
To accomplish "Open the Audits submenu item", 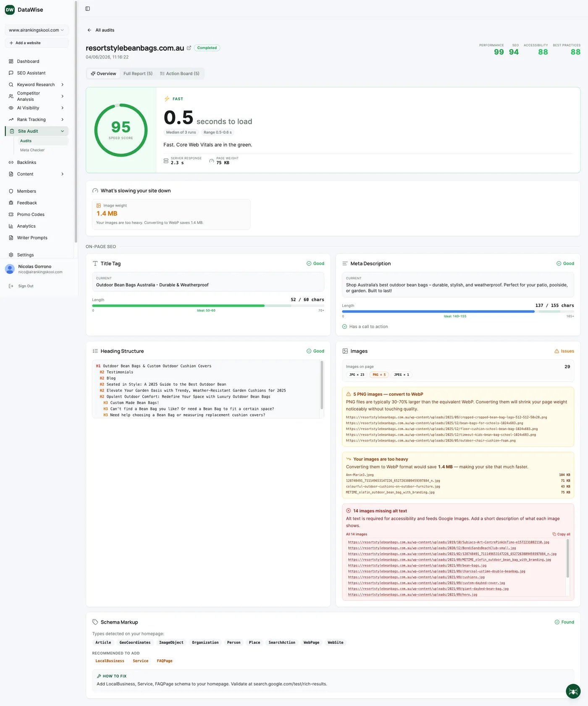I will coord(42,141).
